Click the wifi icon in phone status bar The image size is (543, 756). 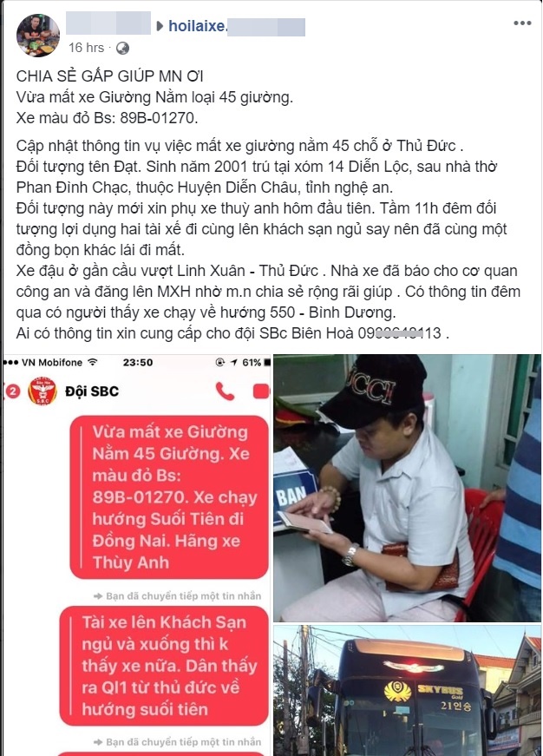pyautogui.click(x=92, y=363)
